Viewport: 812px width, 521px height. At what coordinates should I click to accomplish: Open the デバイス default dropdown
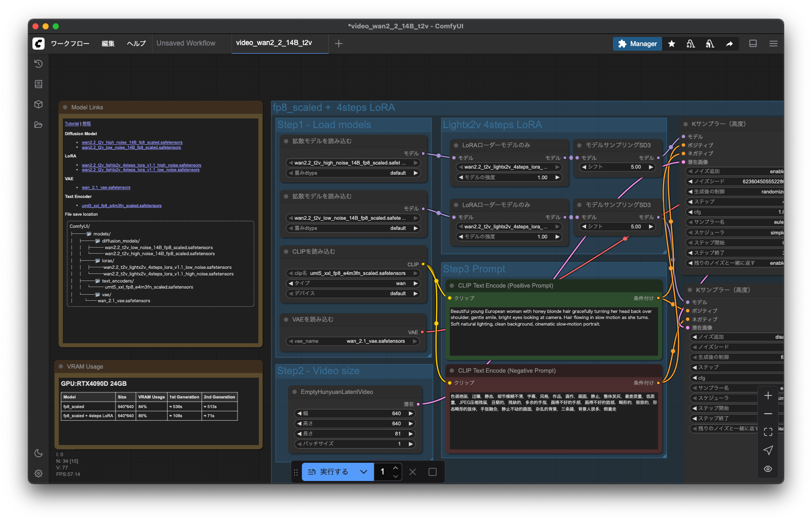tap(353, 294)
